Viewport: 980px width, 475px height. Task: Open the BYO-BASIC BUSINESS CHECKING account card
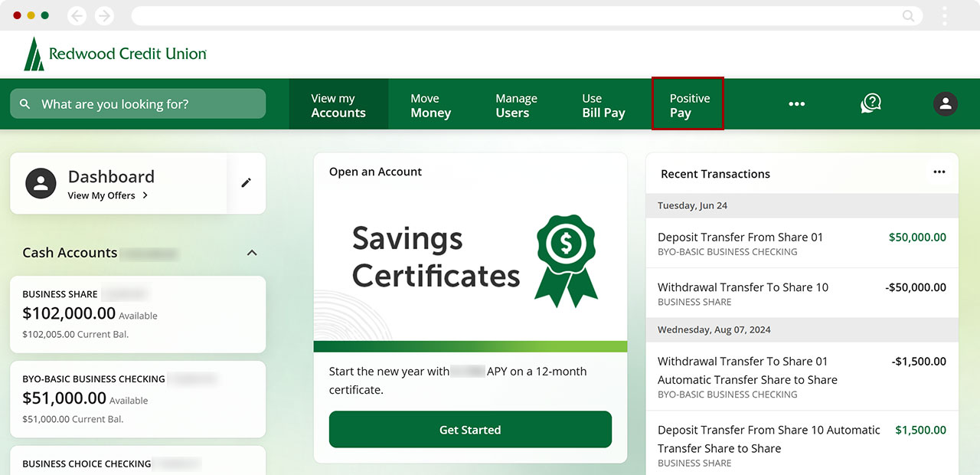pyautogui.click(x=138, y=399)
